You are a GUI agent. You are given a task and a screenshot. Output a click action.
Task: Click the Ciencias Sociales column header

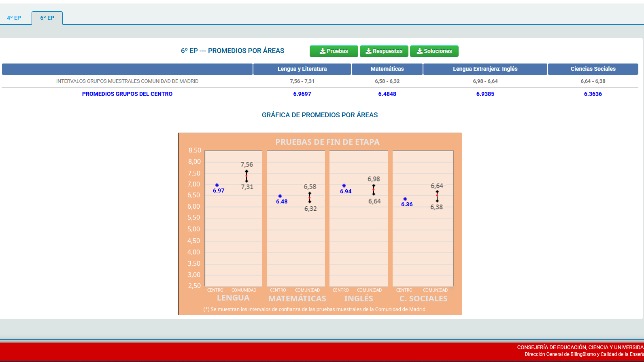593,69
